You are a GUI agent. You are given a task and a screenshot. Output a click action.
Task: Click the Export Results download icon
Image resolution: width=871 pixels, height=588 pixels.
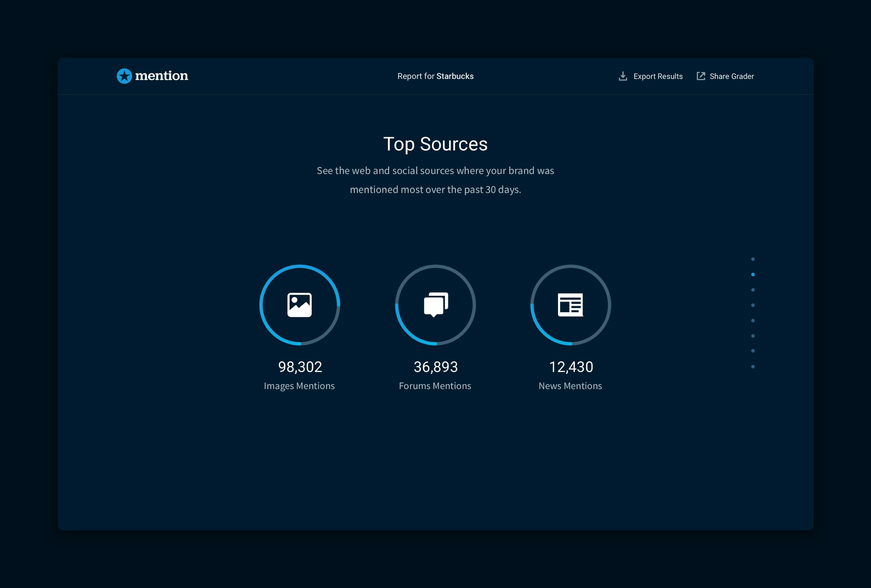[x=622, y=76]
